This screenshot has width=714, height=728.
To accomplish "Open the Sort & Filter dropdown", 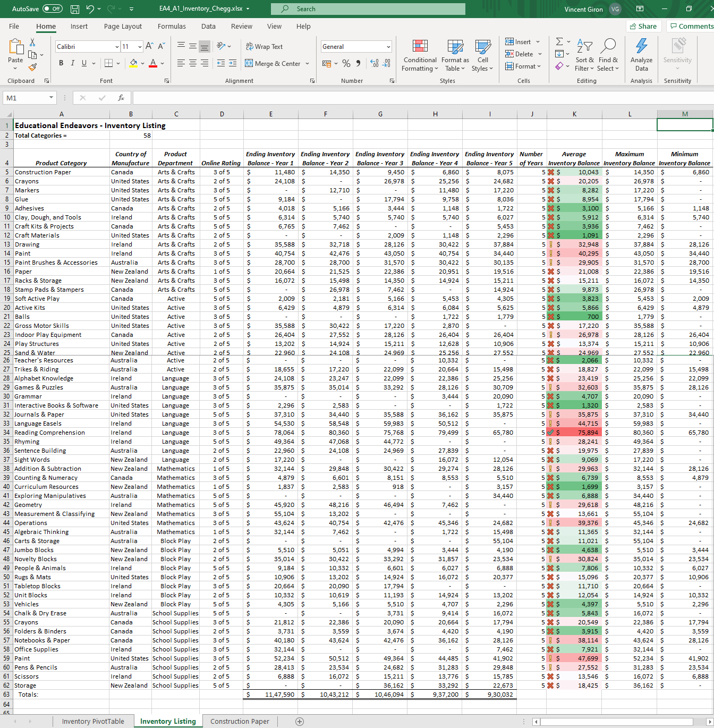I will 584,55.
